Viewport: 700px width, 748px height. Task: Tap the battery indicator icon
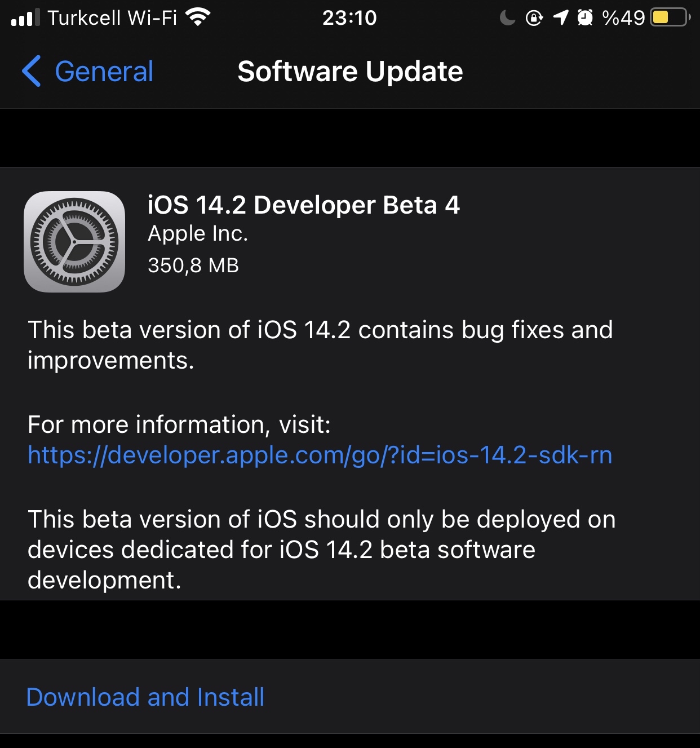(x=671, y=17)
